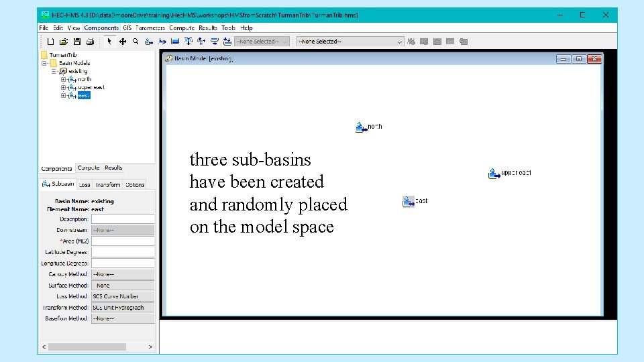Click the New Project toolbar icon

[50, 42]
